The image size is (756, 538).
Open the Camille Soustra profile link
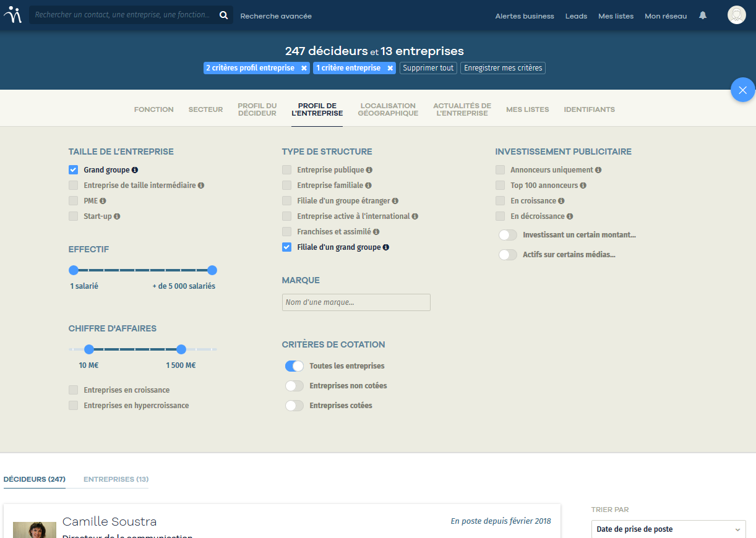(110, 521)
